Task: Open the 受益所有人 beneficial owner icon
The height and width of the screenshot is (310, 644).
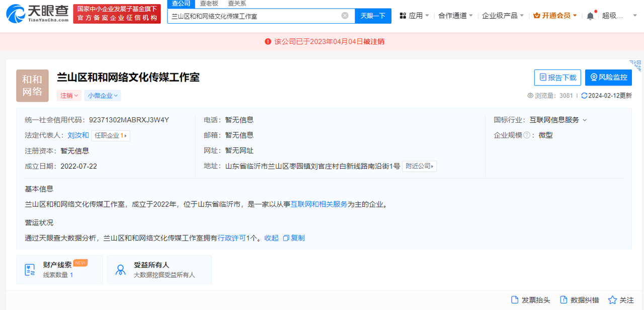Action: tap(120, 269)
